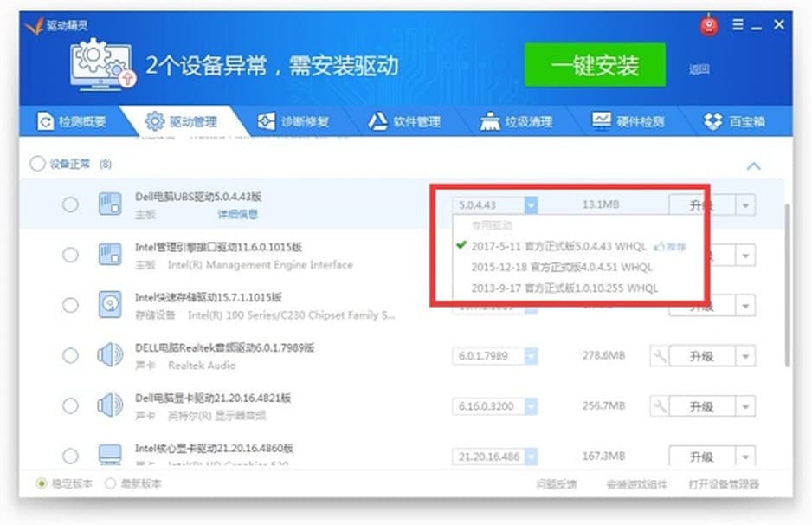Choose 2017-5-11 官方正式版5.0.4.43 WHQL option
Viewport: 812px width, 525px height.
click(x=558, y=246)
